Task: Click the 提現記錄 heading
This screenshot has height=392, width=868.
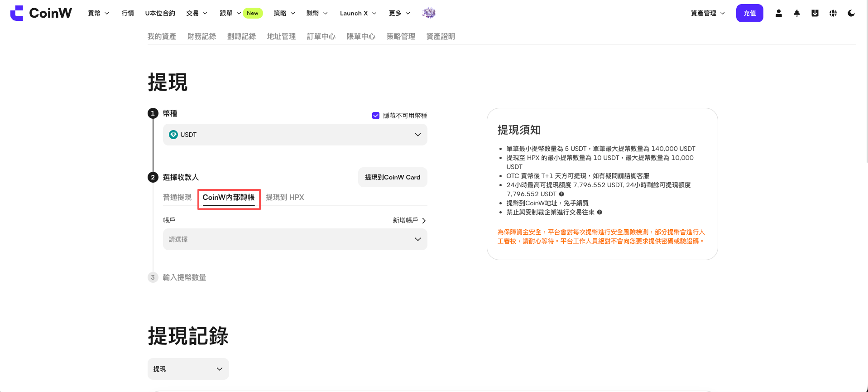Action: (188, 336)
